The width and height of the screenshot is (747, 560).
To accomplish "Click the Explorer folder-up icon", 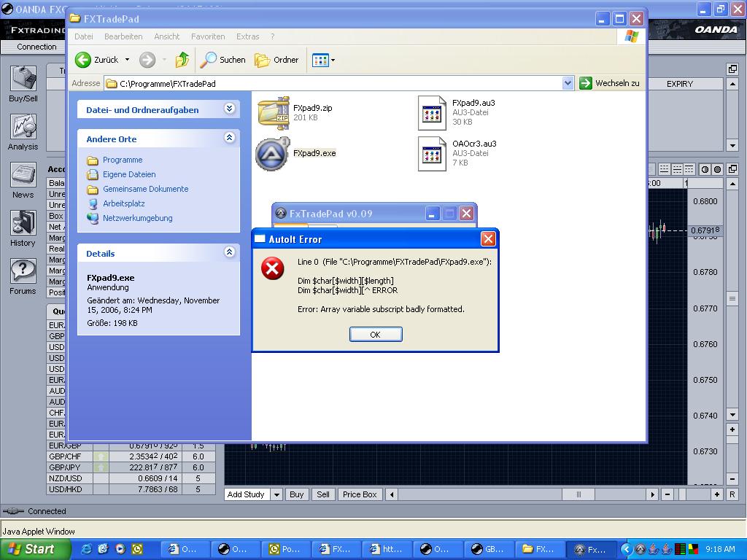I will (182, 60).
